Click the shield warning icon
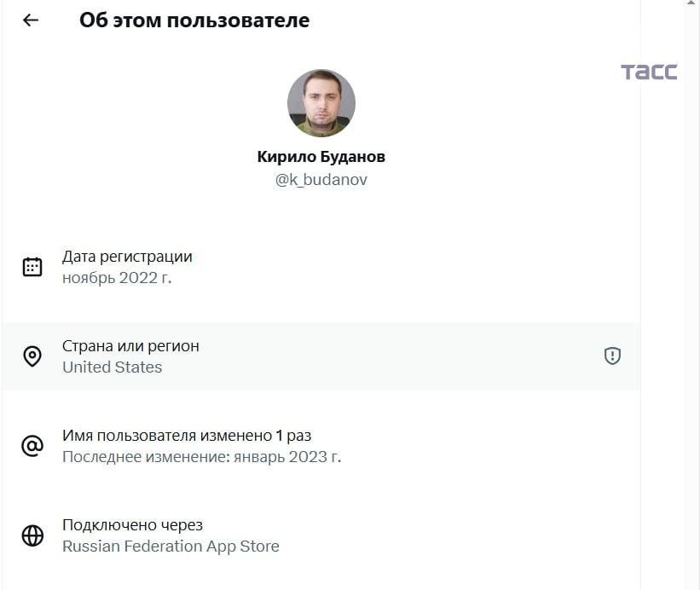 coord(612,356)
